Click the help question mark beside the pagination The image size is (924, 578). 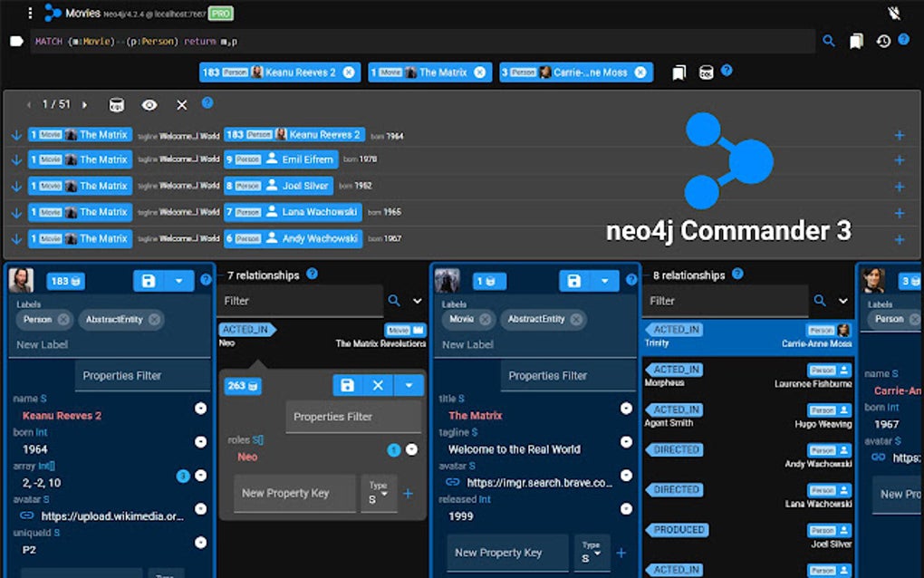pos(207,104)
